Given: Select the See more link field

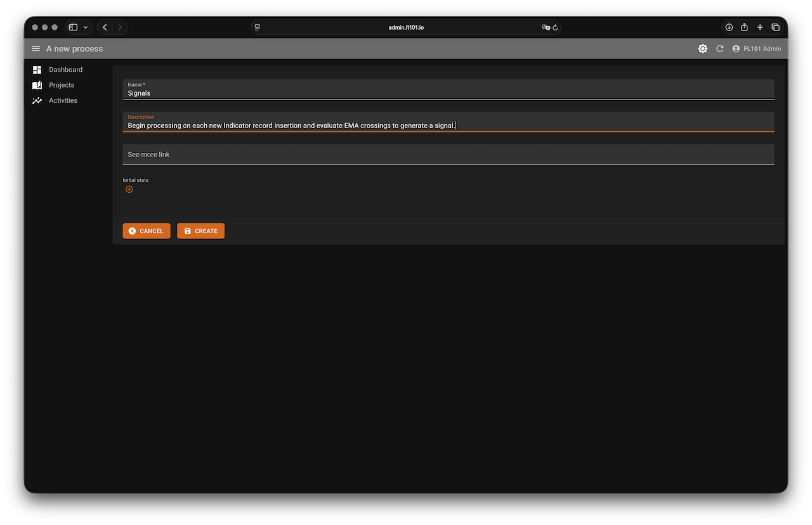Looking at the screenshot, I should pyautogui.click(x=448, y=155).
